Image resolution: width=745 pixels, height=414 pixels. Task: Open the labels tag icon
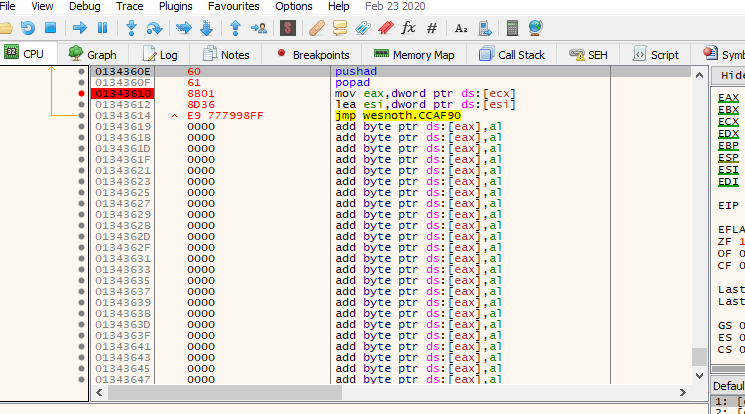(x=363, y=28)
